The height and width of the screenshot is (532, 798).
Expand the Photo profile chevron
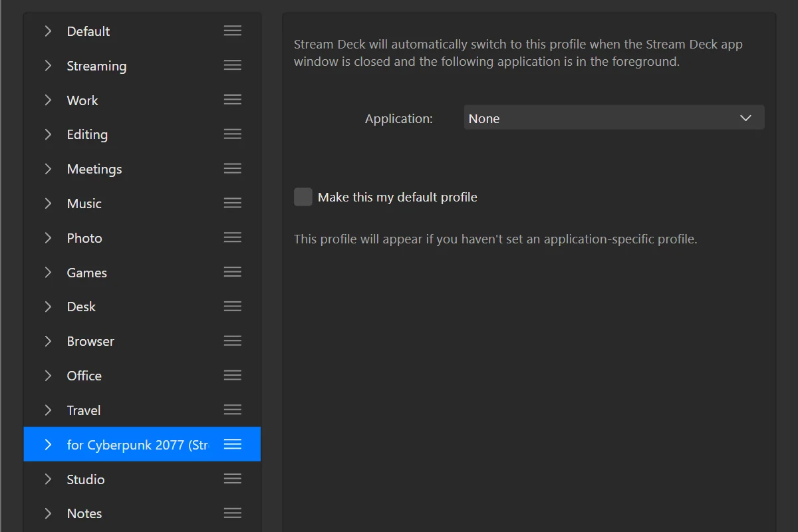48,237
